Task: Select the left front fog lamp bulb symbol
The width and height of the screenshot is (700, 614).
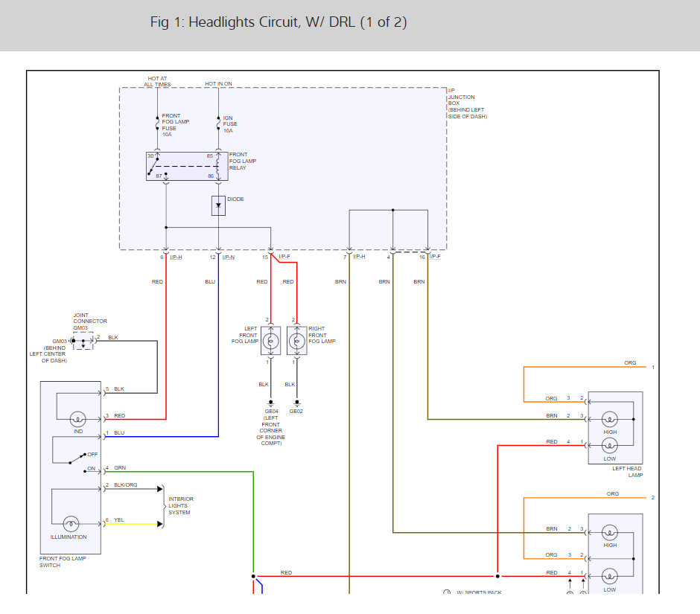Action: (270, 342)
